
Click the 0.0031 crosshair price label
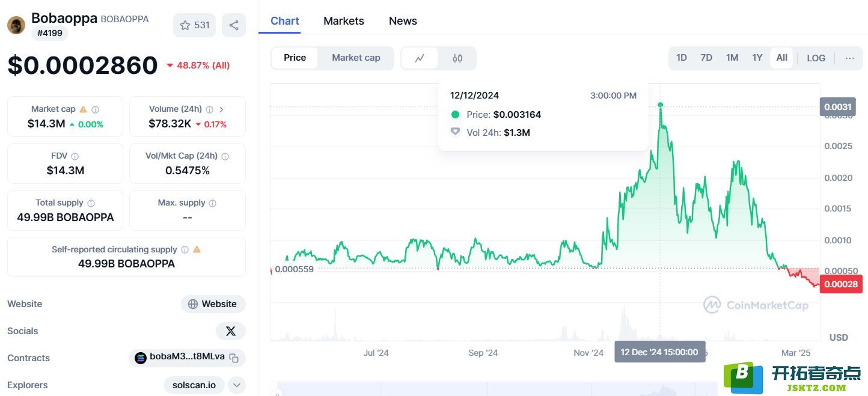pos(837,108)
